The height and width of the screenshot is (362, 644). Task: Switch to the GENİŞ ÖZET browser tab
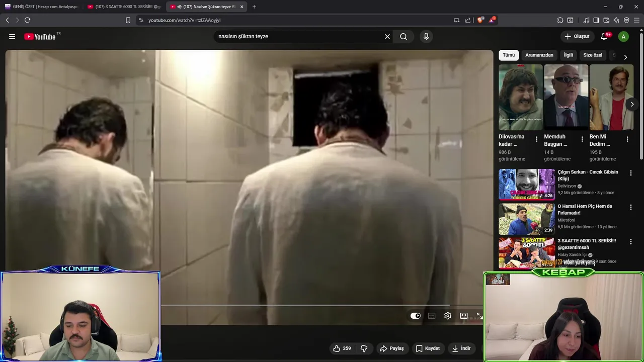point(41,7)
